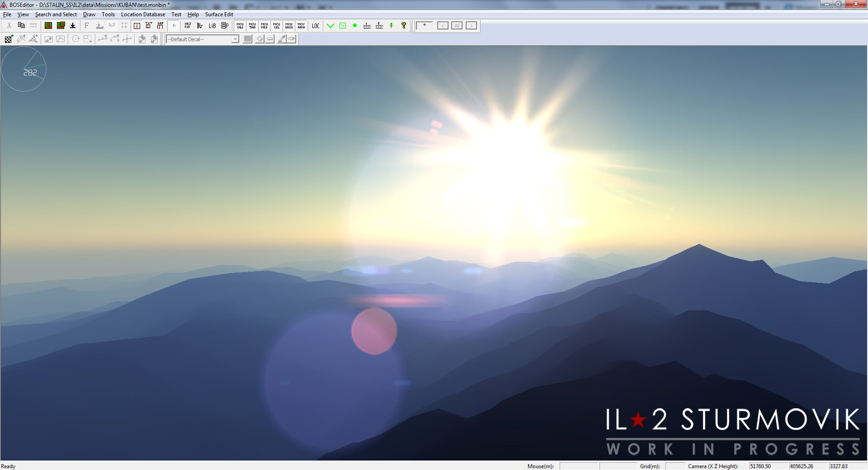The image size is (868, 470).
Task: Open Search and Select menu
Action: pyautogui.click(x=56, y=15)
